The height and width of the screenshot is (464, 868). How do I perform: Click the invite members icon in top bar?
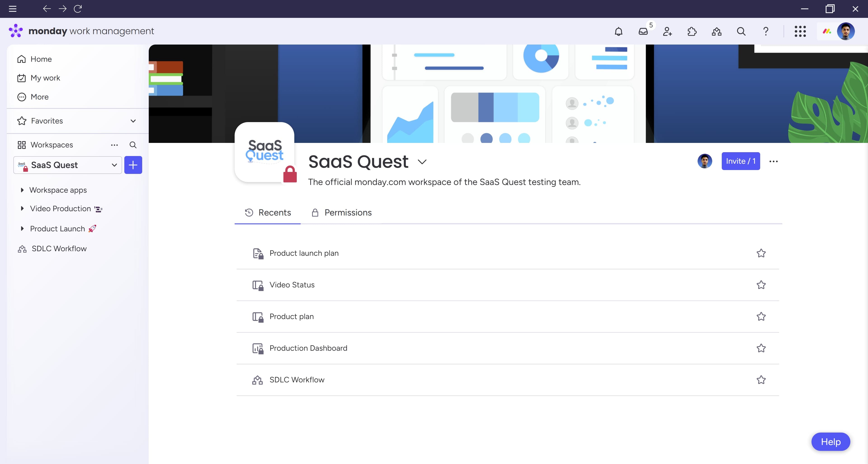667,31
